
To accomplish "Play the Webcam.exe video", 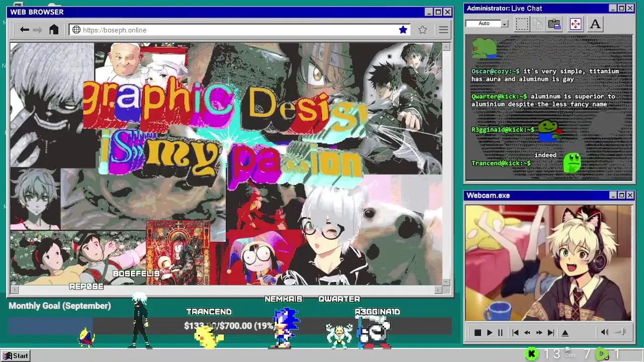I will (489, 333).
